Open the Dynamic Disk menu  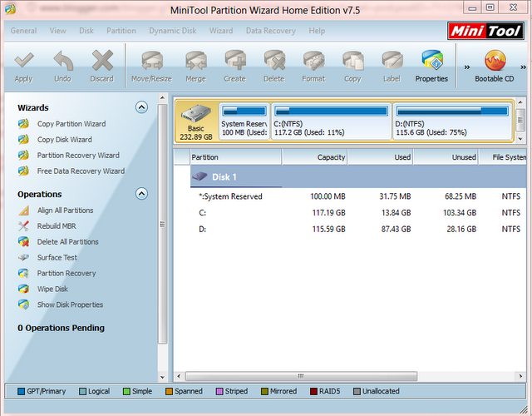click(x=173, y=31)
